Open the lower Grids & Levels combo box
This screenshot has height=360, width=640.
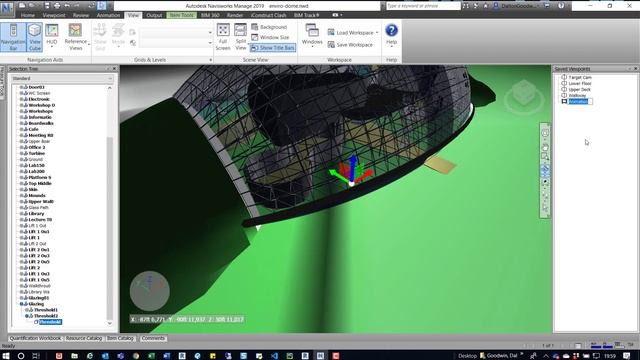[x=176, y=43]
